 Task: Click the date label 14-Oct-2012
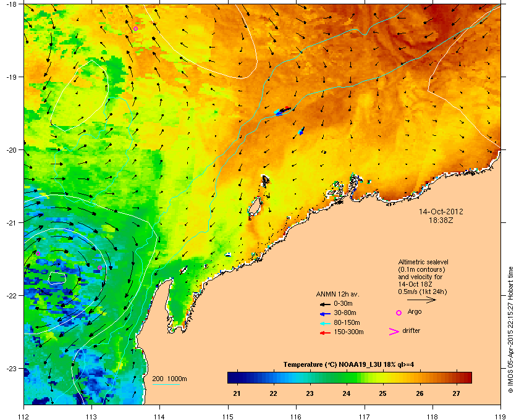(x=441, y=212)
